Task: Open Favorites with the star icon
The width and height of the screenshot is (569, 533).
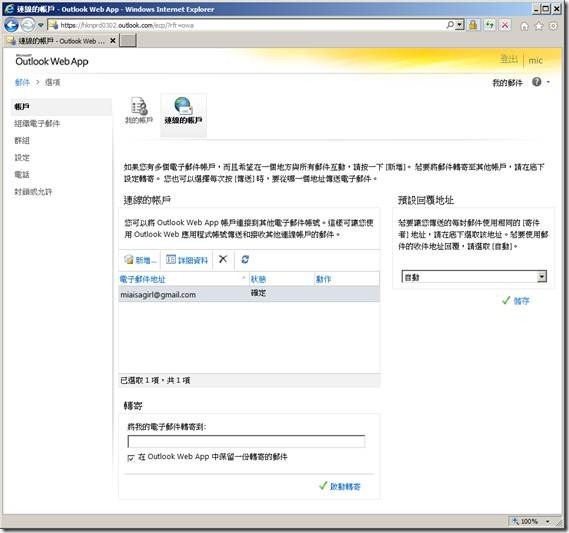Action: (539, 26)
